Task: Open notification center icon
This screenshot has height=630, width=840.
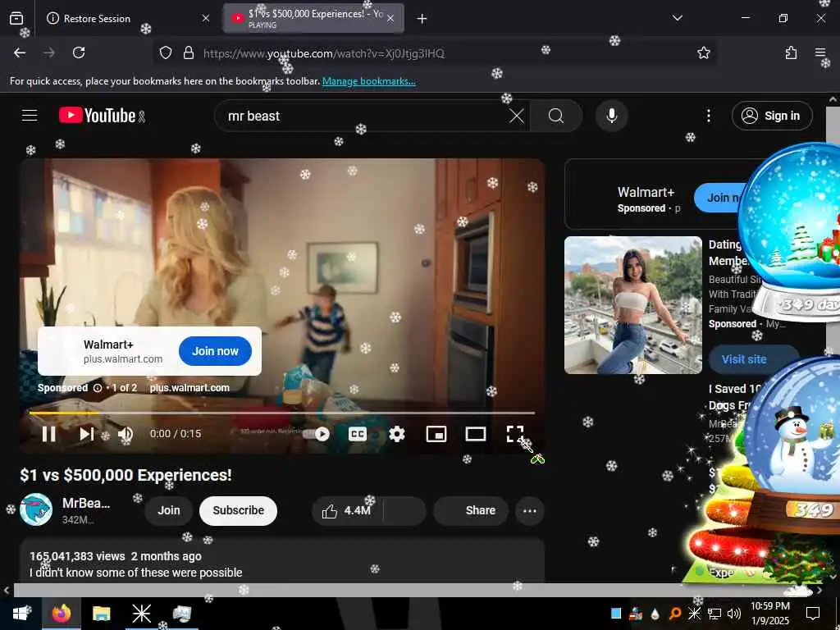Action: click(x=813, y=614)
